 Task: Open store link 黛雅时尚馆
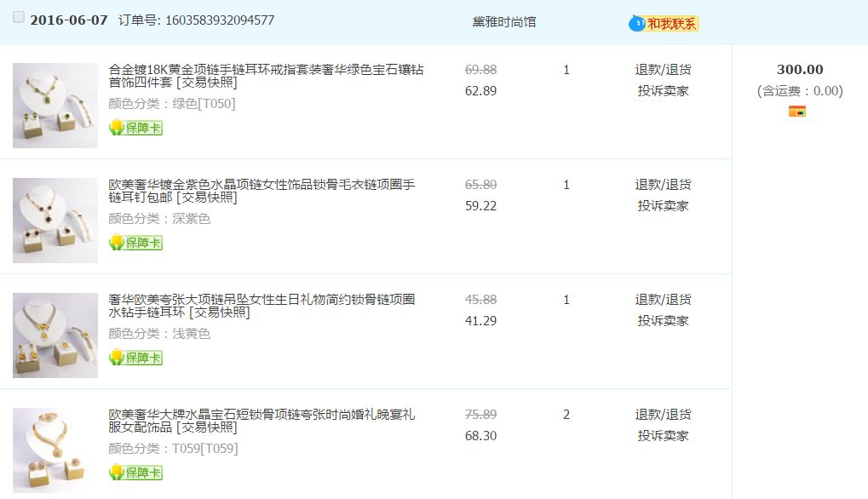504,22
